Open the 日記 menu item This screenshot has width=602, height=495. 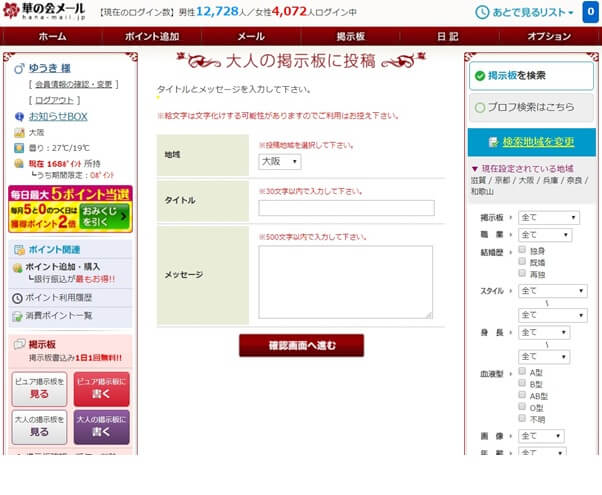pyautogui.click(x=448, y=36)
